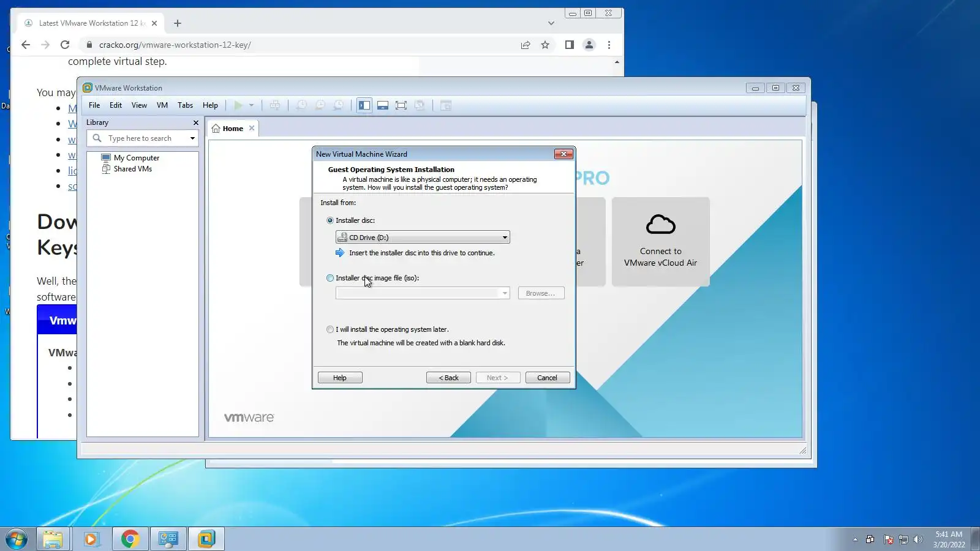Click the Take Snapshot clock icon
The height and width of the screenshot is (551, 980).
click(301, 105)
